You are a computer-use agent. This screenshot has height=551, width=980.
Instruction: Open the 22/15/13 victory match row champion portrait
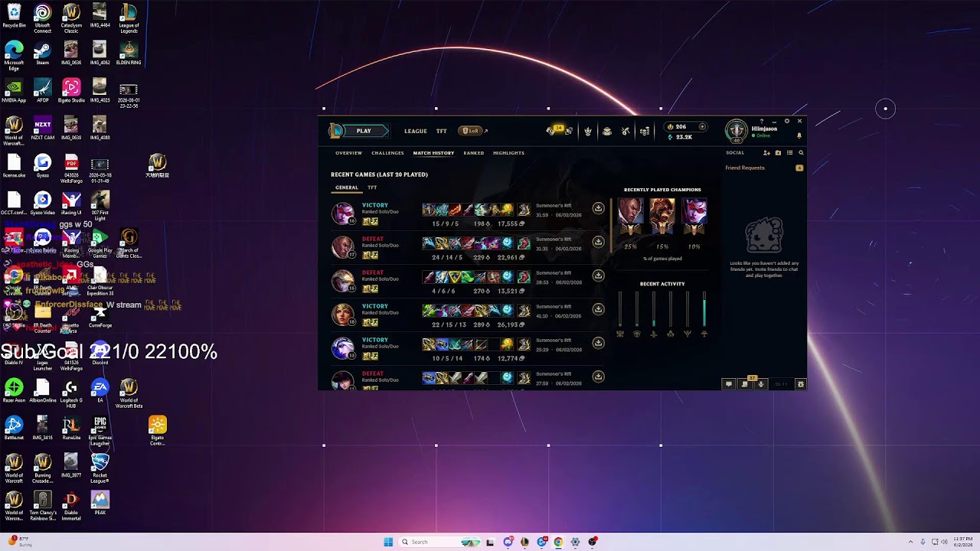342,314
